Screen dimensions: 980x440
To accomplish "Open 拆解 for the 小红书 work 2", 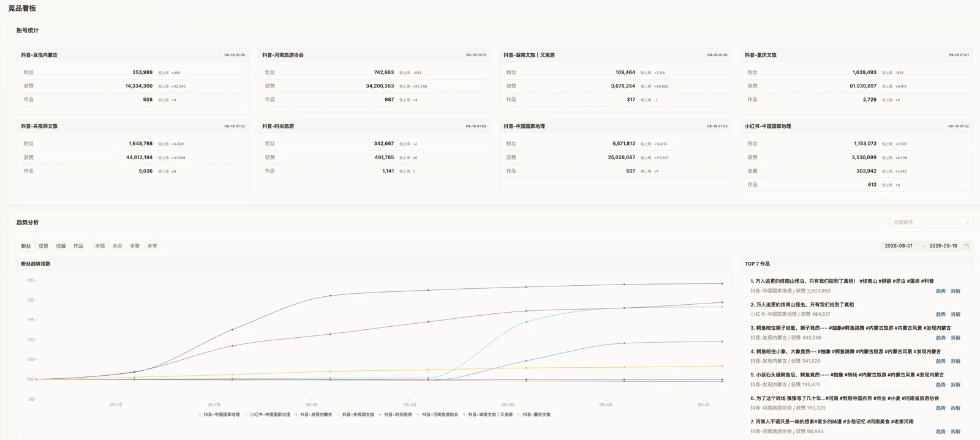I will pyautogui.click(x=956, y=315).
